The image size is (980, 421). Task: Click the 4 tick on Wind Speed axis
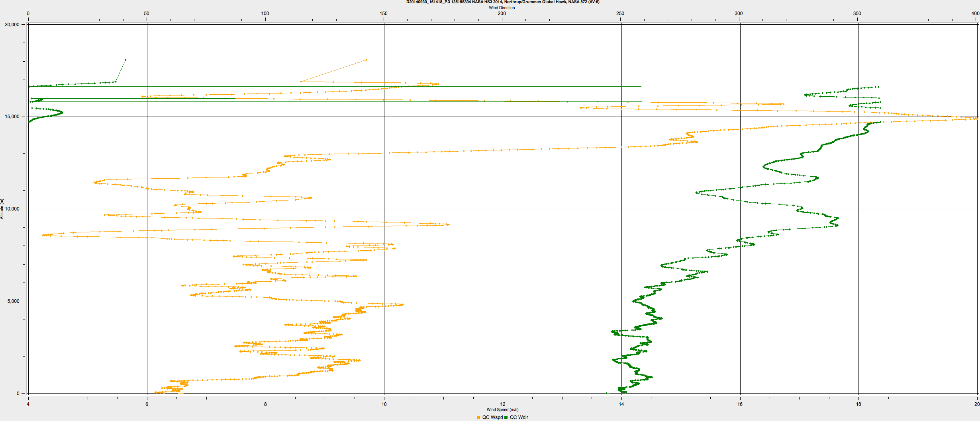tap(28, 404)
